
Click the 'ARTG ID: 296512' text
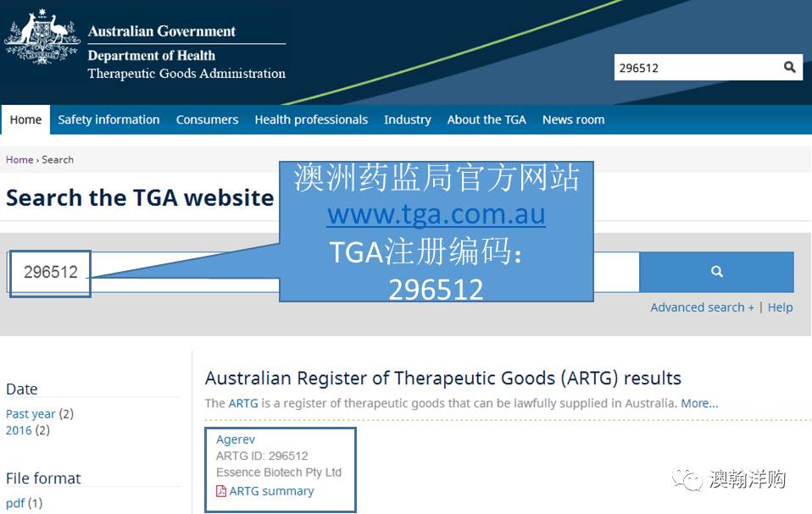point(262,456)
